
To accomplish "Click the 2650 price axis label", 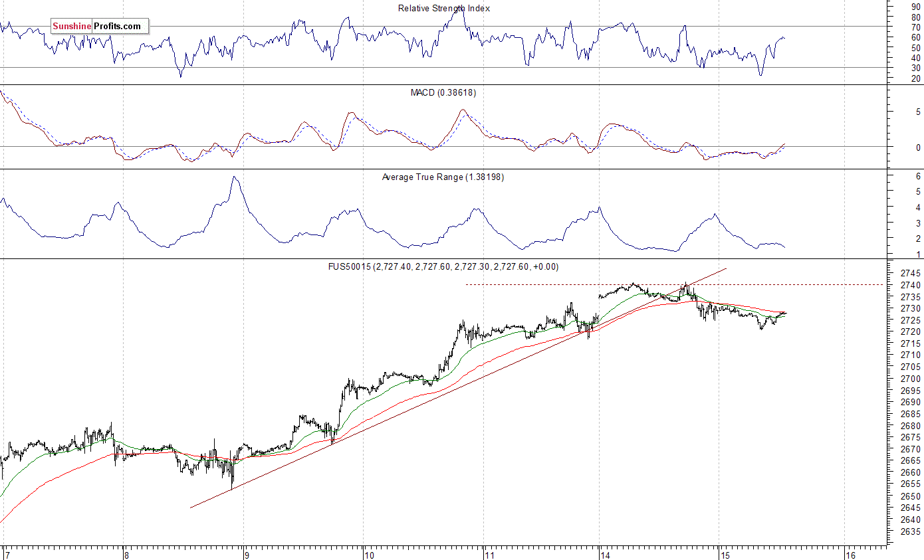I will [x=911, y=496].
